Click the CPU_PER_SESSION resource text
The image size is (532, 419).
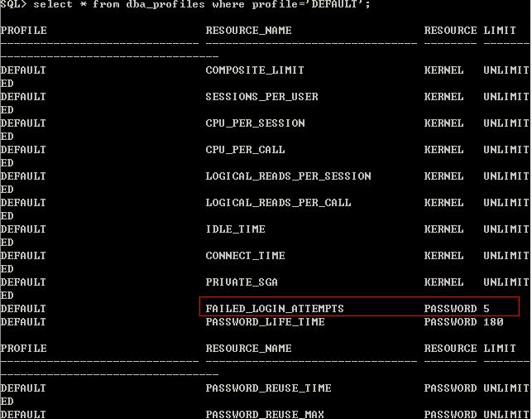255,123
